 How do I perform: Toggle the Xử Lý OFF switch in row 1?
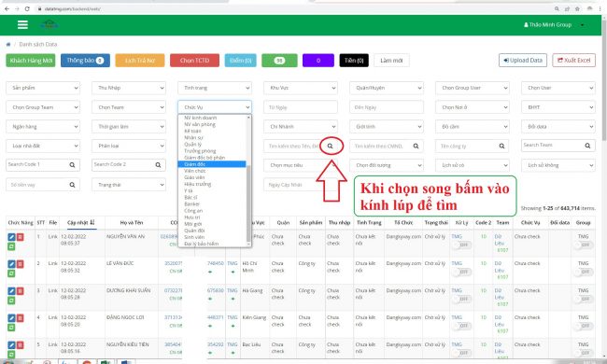pos(462,245)
